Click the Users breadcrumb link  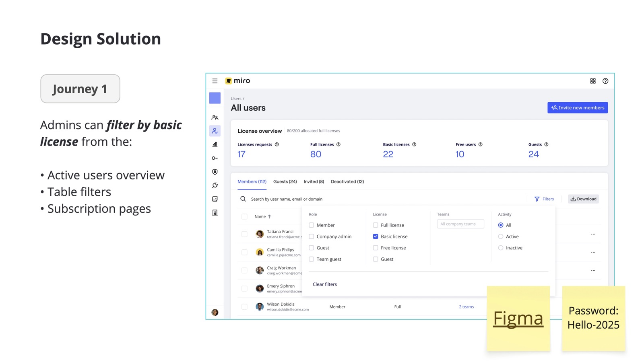click(236, 99)
